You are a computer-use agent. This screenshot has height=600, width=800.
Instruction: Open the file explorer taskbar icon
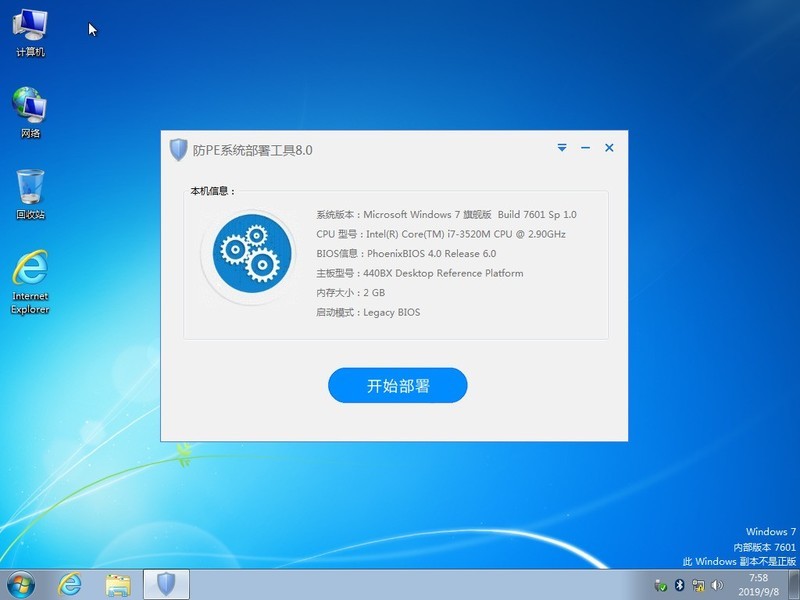pos(118,585)
